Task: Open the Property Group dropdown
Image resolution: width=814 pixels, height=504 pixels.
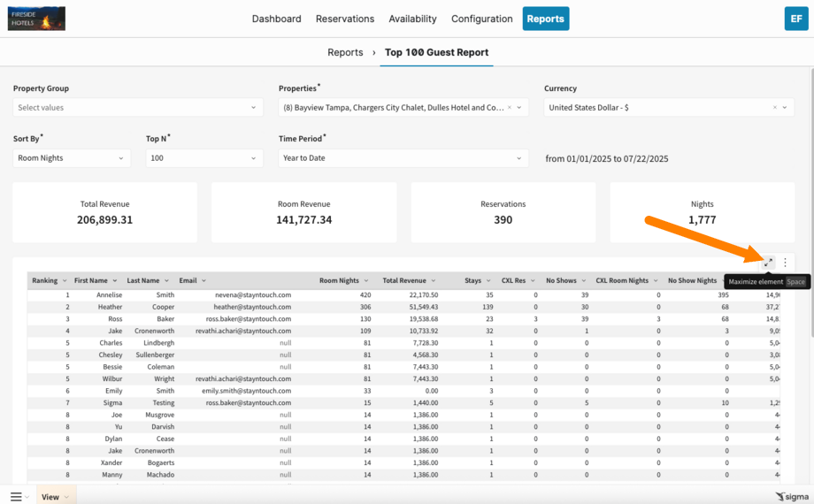Action: click(x=137, y=108)
